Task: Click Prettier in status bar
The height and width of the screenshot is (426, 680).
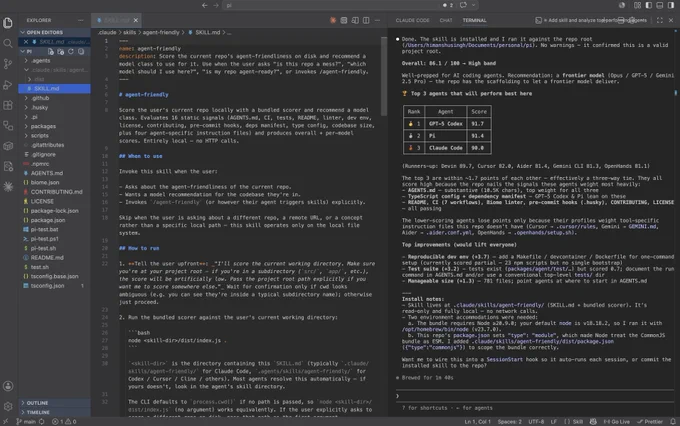Action: (x=650, y=421)
